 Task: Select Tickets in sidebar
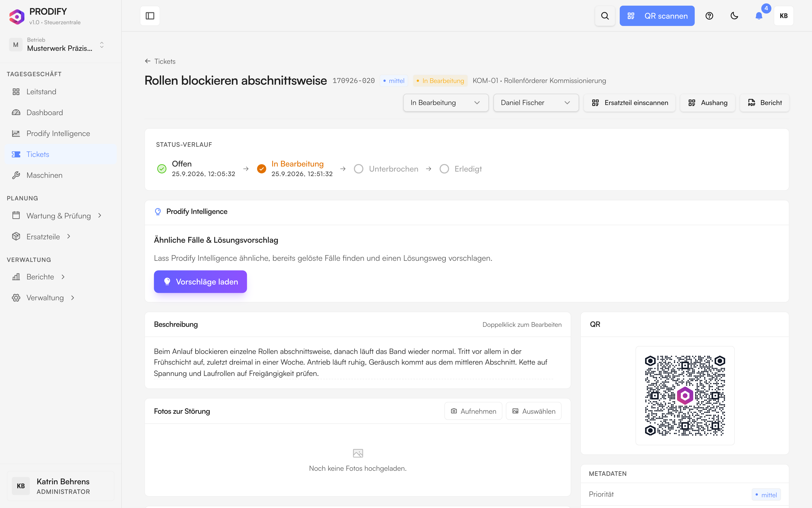click(60, 154)
